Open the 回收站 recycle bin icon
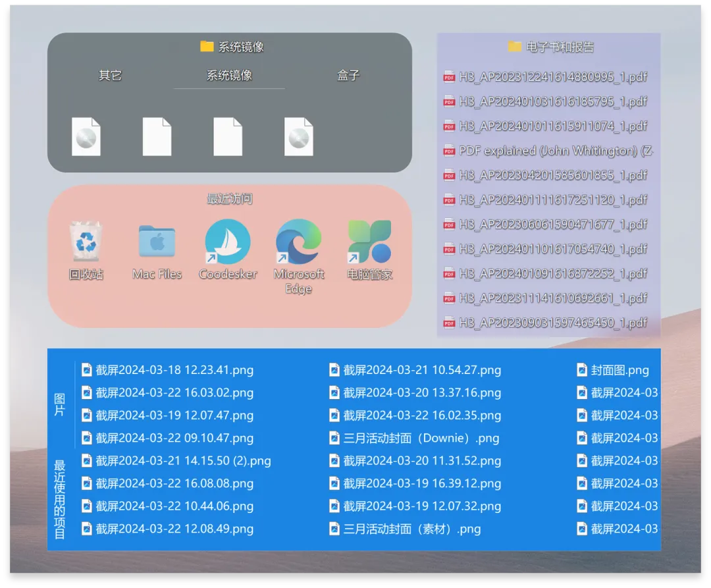 click(x=86, y=242)
